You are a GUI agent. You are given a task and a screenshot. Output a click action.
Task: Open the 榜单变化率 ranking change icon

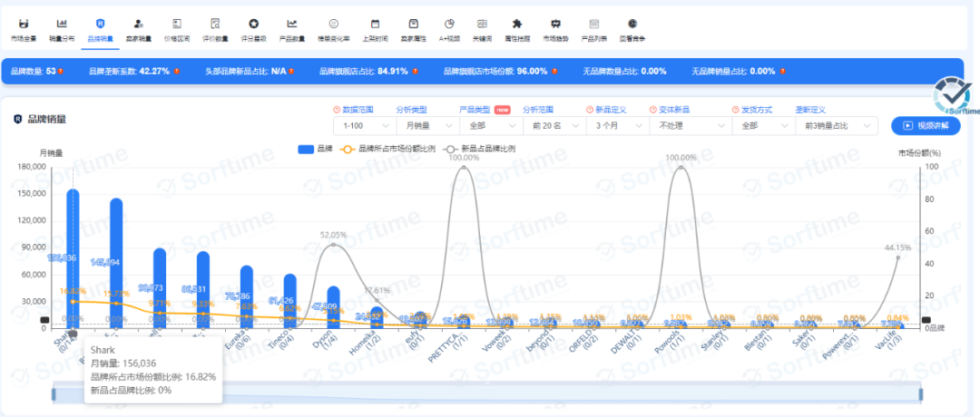coord(334,24)
